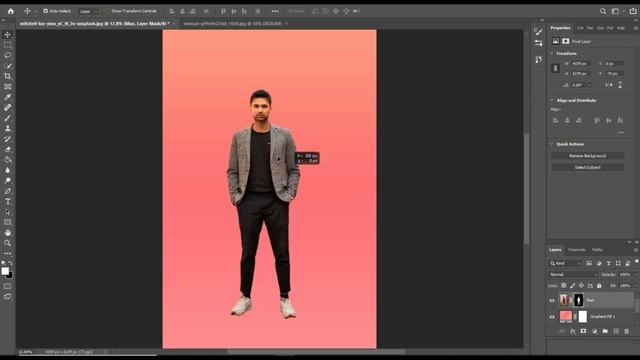Screen dimensions: 640x360
Task: Click the add layer style fx icon
Action: tap(573, 331)
